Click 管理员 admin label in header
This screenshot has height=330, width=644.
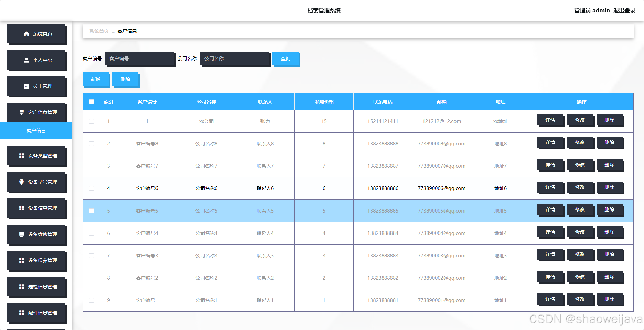pos(592,10)
